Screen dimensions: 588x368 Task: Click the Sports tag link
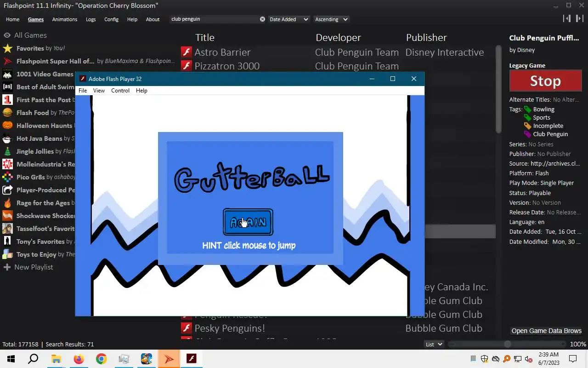(542, 118)
